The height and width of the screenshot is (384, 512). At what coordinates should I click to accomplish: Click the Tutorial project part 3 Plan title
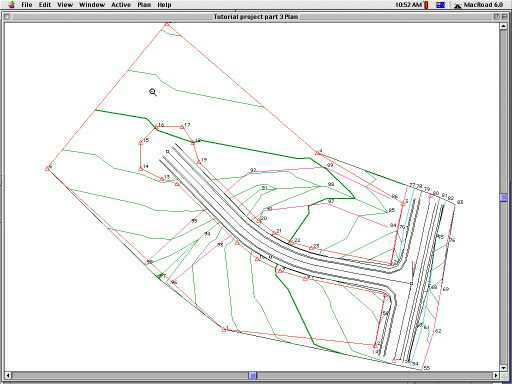coord(256,17)
